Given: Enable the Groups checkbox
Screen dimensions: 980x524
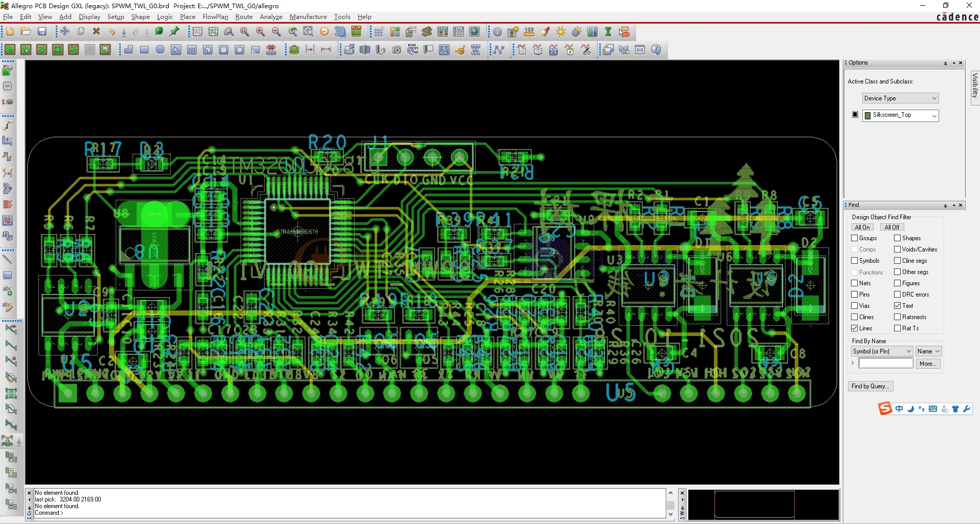Looking at the screenshot, I should pos(854,238).
